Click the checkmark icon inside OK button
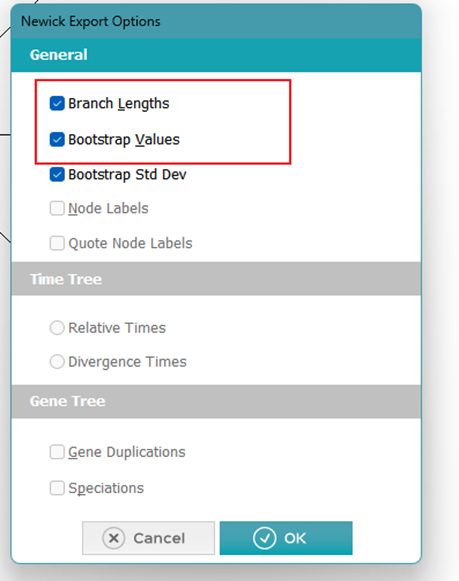The image size is (459, 581). 265,538
